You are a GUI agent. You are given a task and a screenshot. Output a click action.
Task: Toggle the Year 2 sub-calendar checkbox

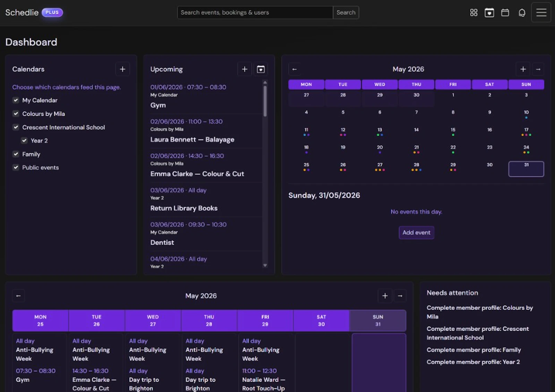24,140
